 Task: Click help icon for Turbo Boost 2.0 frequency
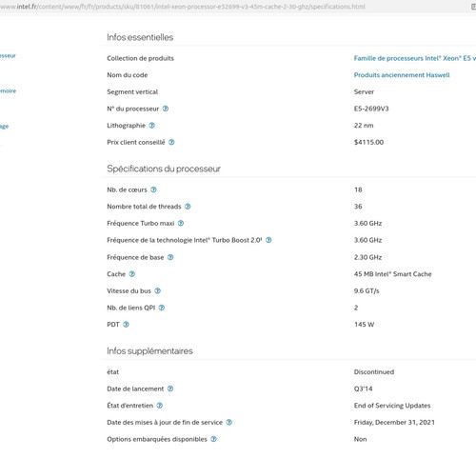[268, 240]
